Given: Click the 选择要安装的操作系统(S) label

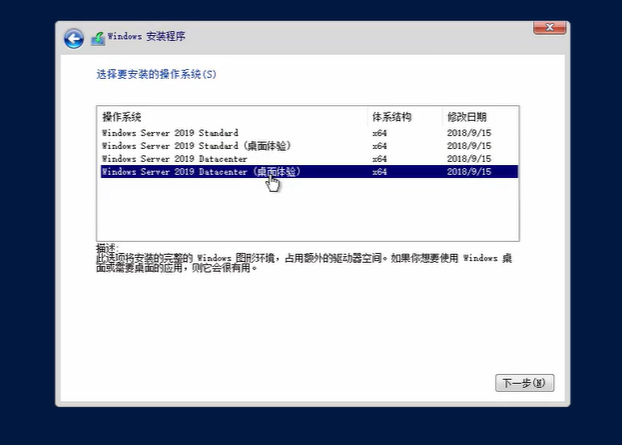Looking at the screenshot, I should (x=156, y=75).
